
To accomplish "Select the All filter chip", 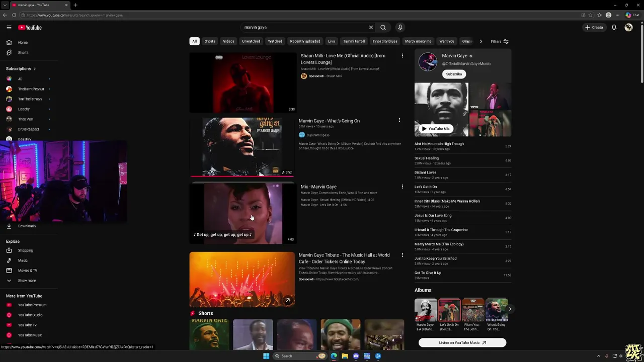I will [x=194, y=41].
